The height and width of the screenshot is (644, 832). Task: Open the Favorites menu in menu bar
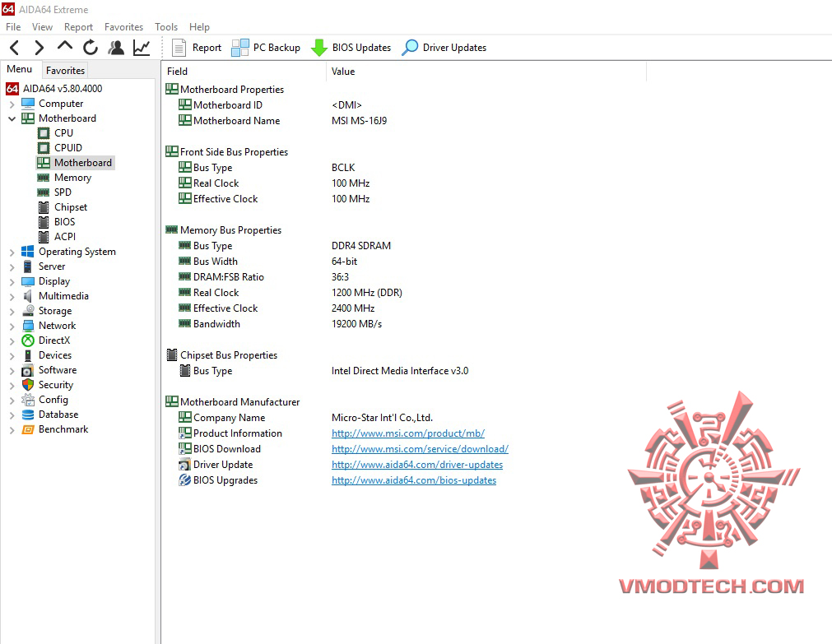click(x=123, y=27)
